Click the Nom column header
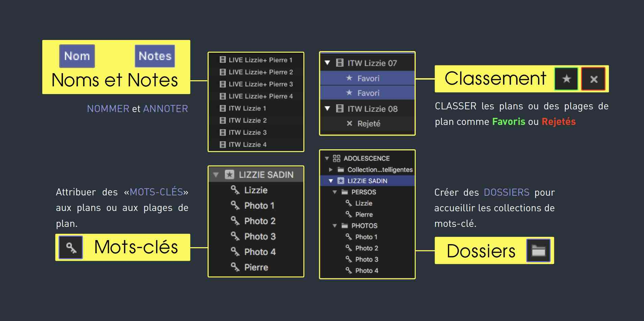This screenshot has height=321, width=644. tap(77, 56)
